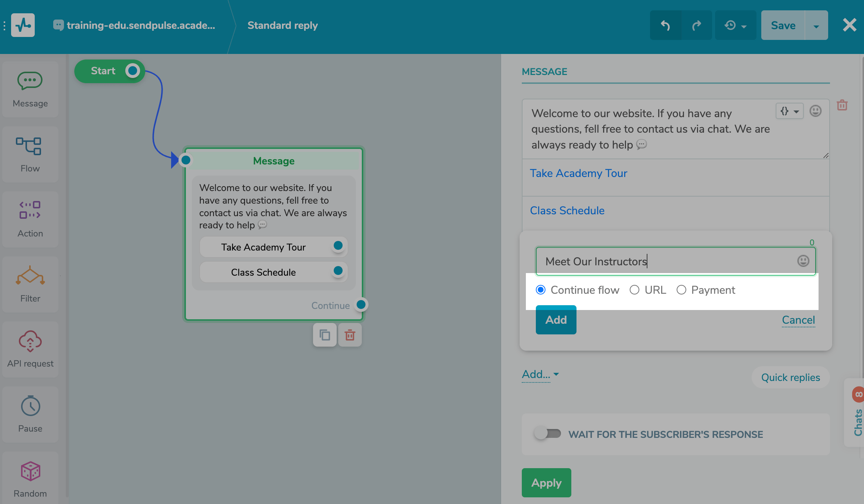This screenshot has width=864, height=504.
Task: Select the Message block in the left sidebar
Action: point(30,89)
